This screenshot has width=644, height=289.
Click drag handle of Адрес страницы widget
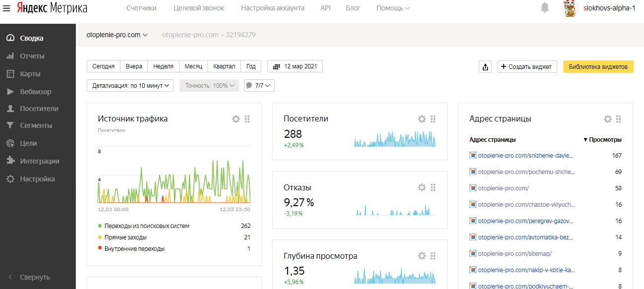click(x=619, y=119)
